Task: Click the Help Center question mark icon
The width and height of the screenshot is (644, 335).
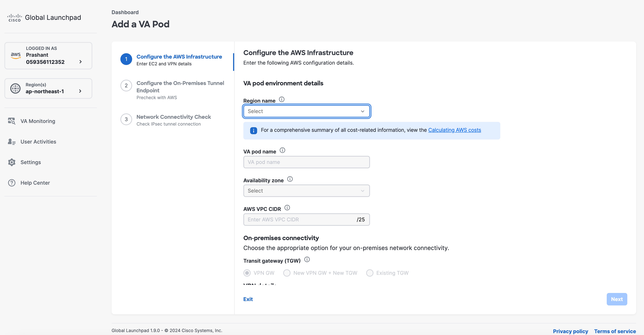Action: coord(12,183)
